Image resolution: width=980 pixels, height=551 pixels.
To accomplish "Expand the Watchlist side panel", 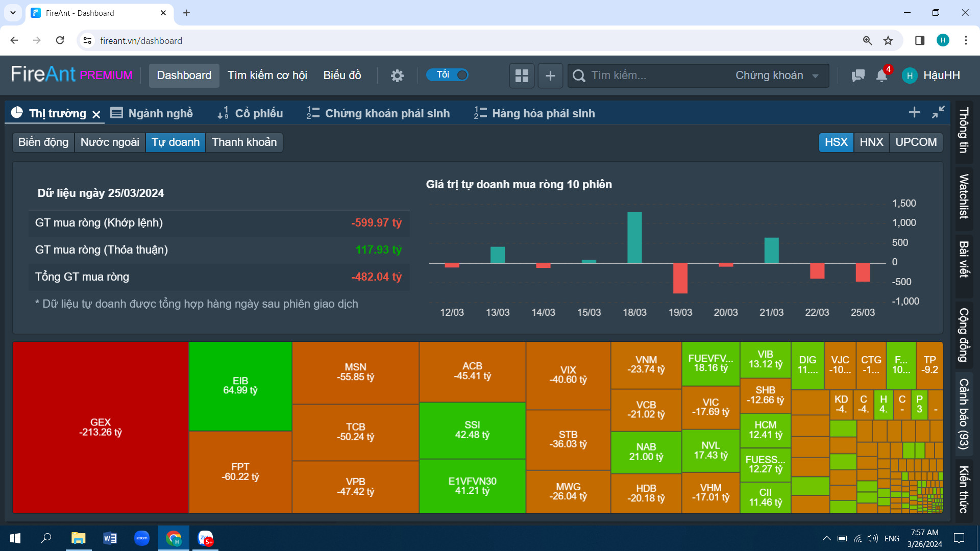I will click(x=964, y=196).
